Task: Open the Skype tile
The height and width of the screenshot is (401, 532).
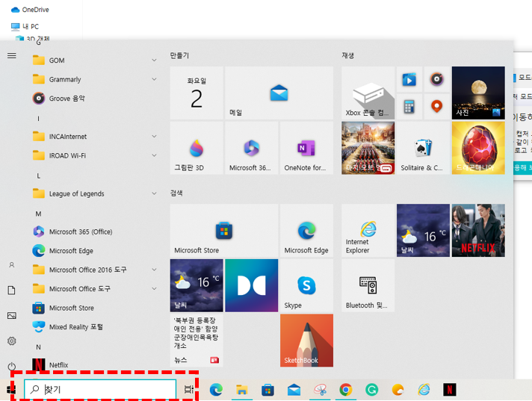Action: point(306,285)
